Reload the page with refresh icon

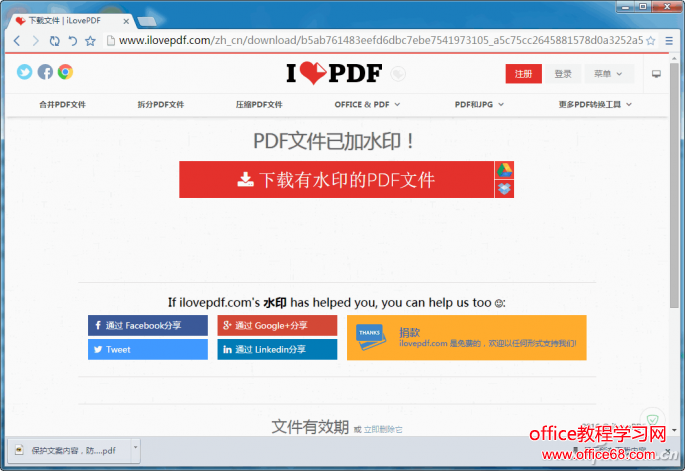click(54, 41)
